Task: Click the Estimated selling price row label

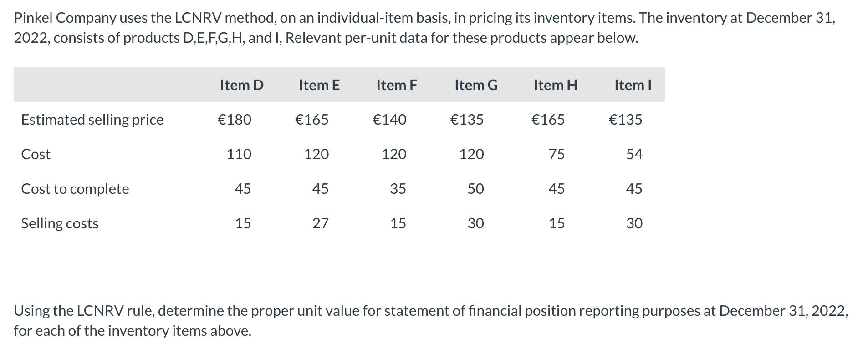Action: pos(92,120)
